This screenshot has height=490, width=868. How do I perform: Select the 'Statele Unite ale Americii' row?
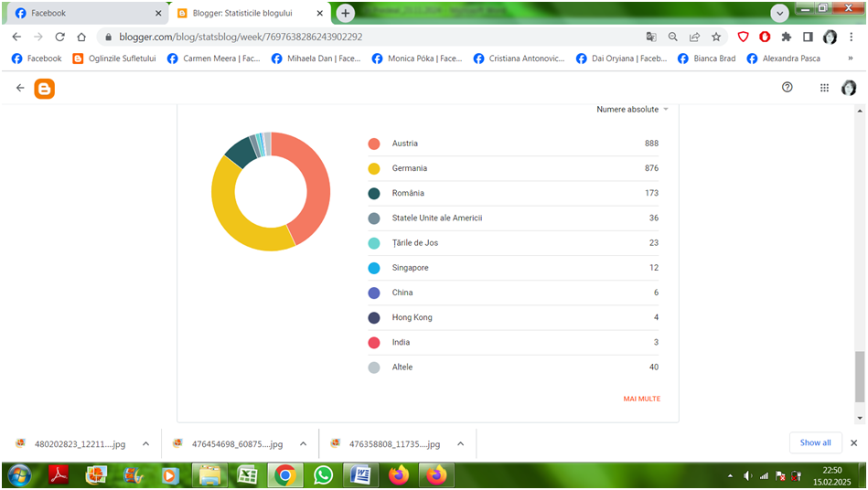(513, 218)
